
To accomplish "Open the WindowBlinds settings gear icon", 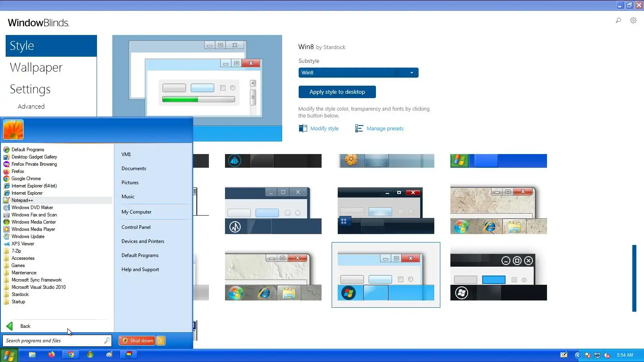I will click(633, 21).
